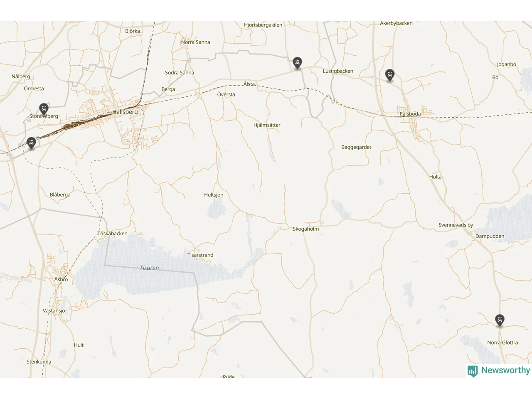
Task: Click the Hallsberg town label
Action: click(125, 112)
